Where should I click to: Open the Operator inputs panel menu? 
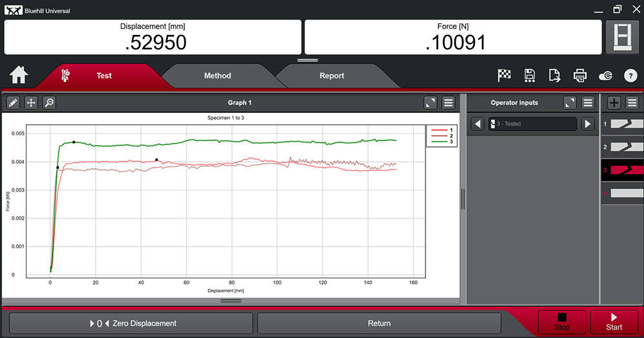588,102
